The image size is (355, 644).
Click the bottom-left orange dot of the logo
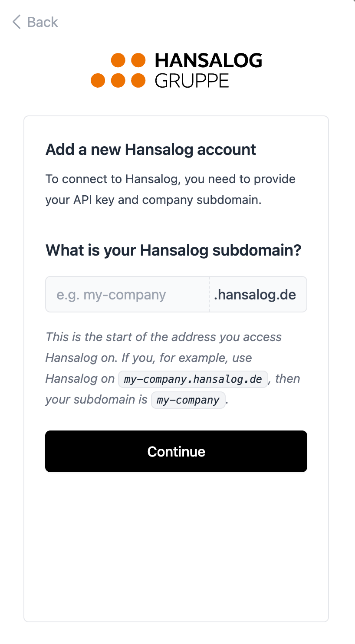[x=98, y=80]
